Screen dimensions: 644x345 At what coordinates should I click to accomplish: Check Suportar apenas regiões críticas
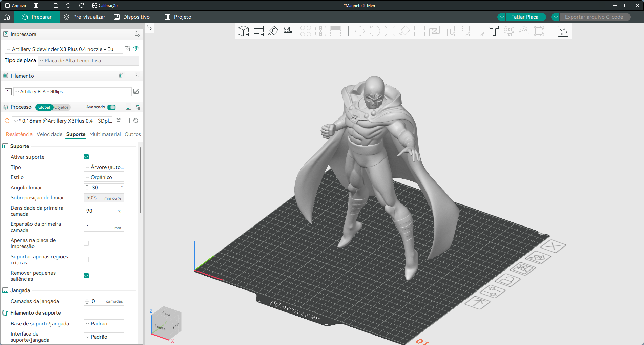point(86,260)
